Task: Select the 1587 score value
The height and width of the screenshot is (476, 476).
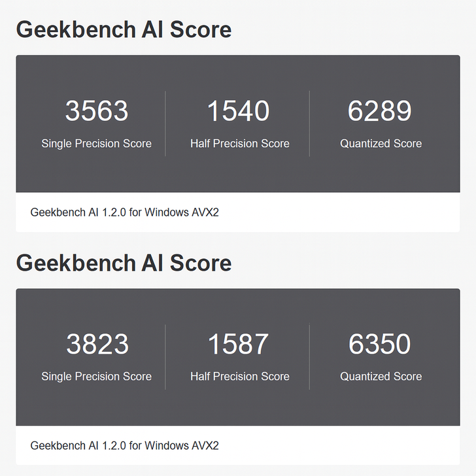Action: pos(238,344)
